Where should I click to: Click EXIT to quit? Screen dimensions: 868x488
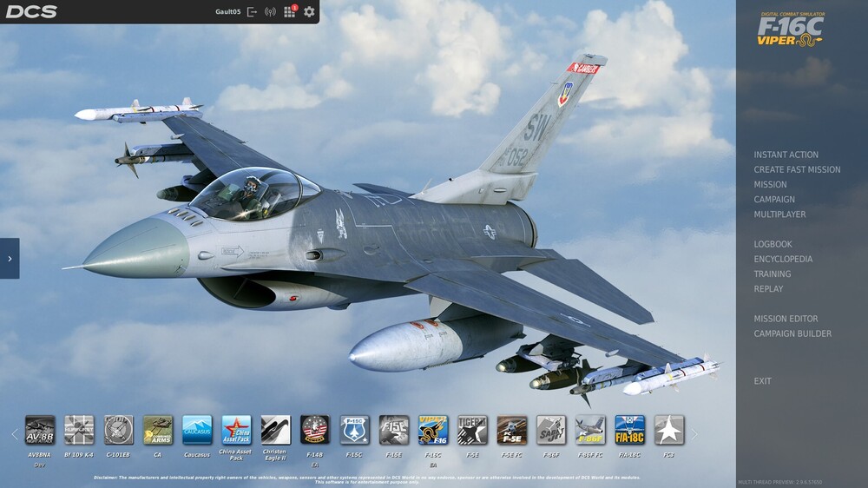point(762,381)
